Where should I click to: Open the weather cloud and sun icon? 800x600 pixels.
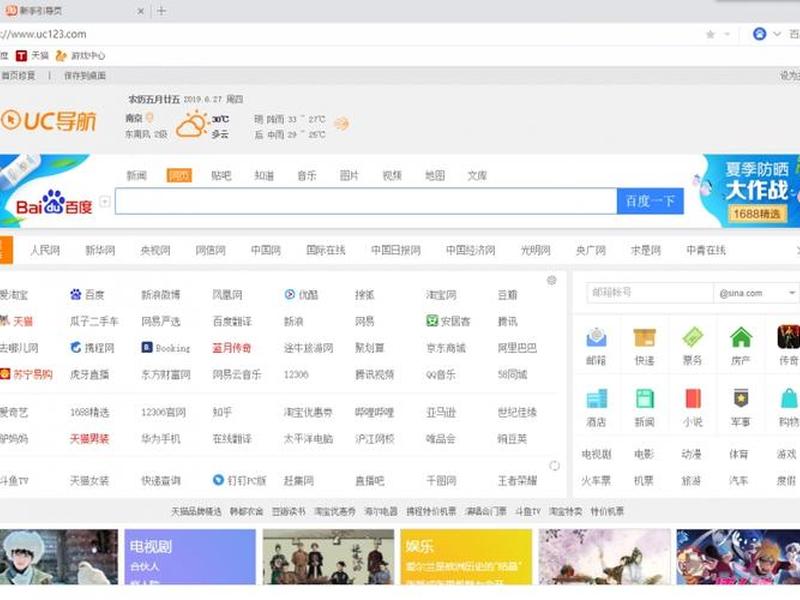point(191,126)
